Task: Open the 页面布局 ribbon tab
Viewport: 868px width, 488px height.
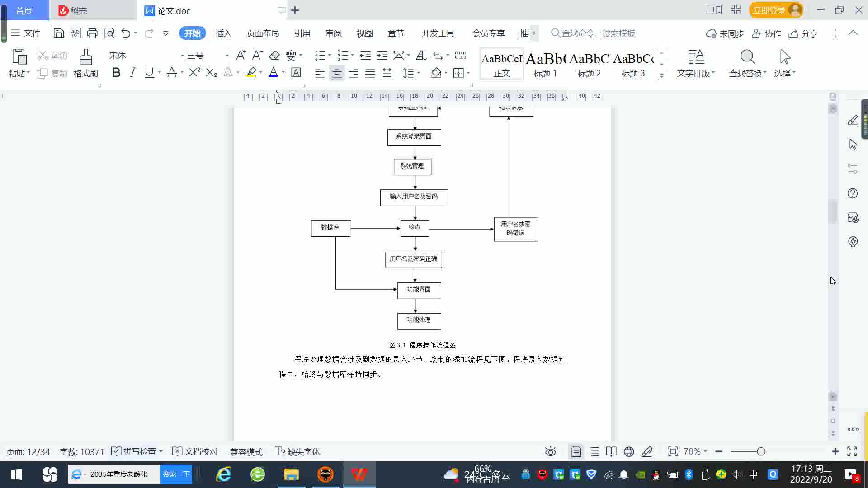Action: pos(263,33)
